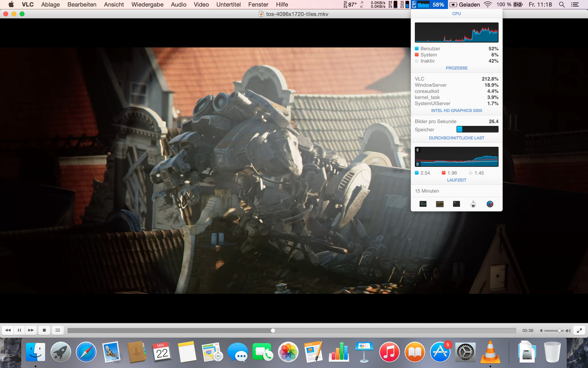Launch Terminal from the iStat panel
This screenshot has height=368, width=588.
pos(456,204)
